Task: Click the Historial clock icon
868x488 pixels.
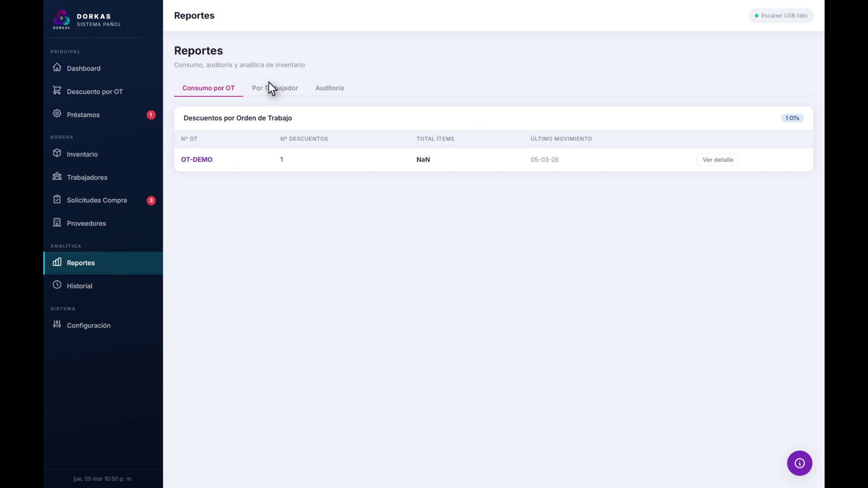Action: click(57, 285)
